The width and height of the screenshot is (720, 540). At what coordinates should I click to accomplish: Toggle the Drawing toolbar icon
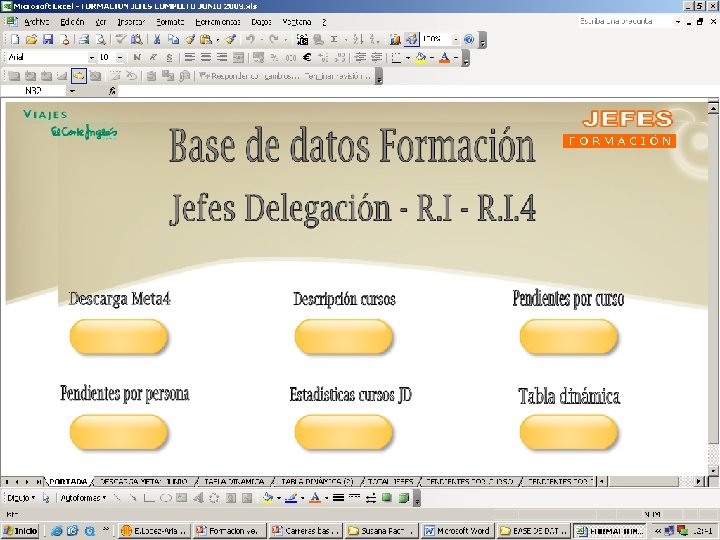411,39
